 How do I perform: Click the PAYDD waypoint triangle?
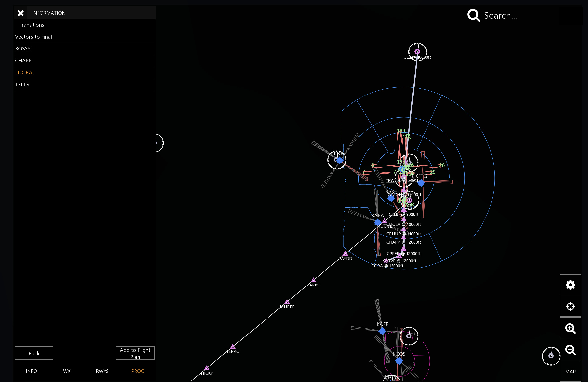tap(345, 253)
